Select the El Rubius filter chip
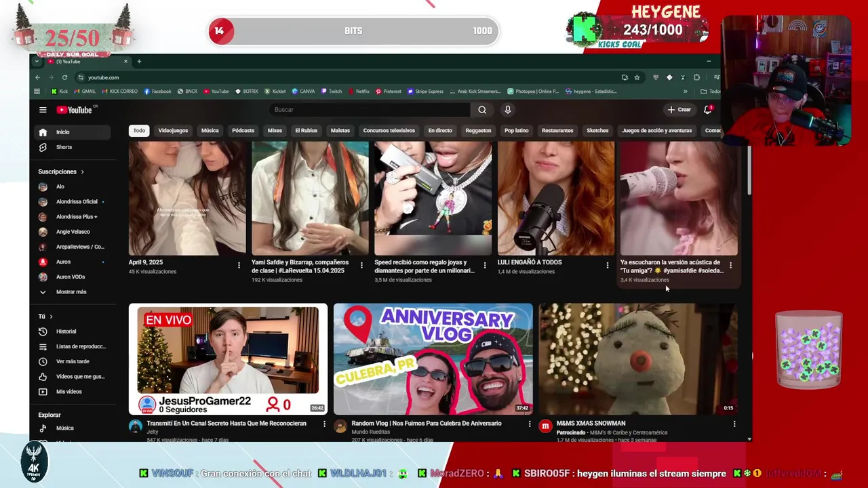 306,131
